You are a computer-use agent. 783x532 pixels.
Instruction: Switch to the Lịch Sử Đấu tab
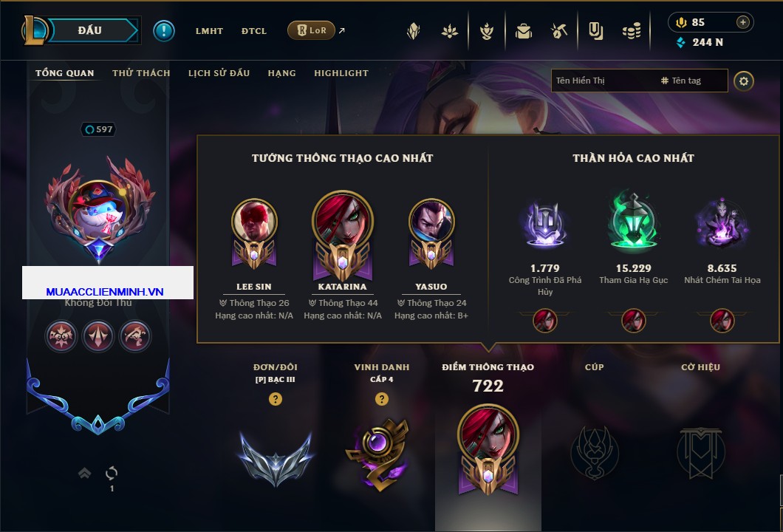click(x=219, y=73)
